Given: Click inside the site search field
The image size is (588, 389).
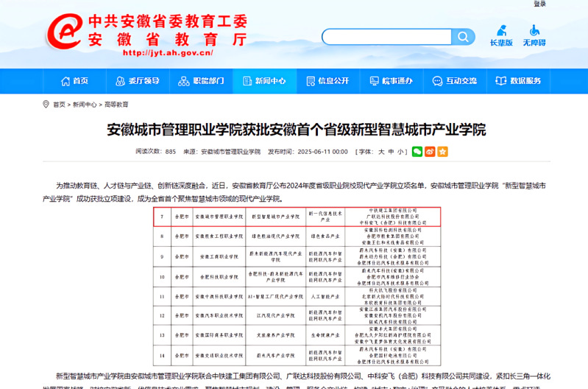Looking at the screenshot, I should coord(386,37).
